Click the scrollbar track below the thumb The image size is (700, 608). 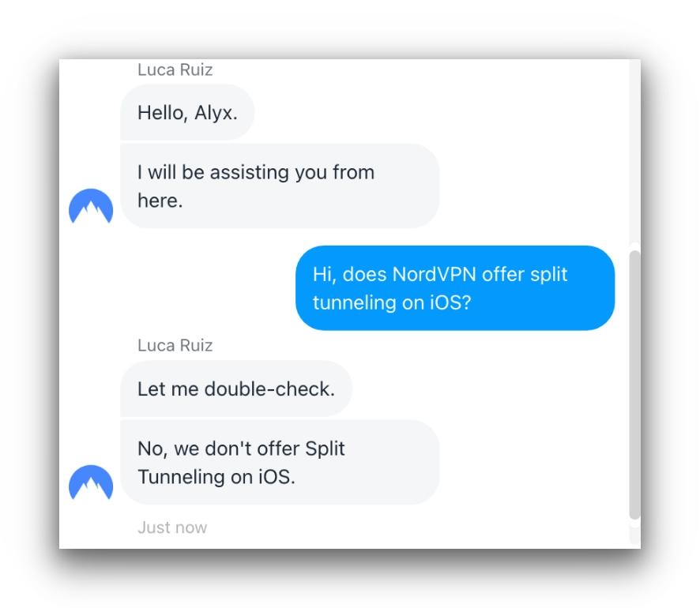(634, 532)
